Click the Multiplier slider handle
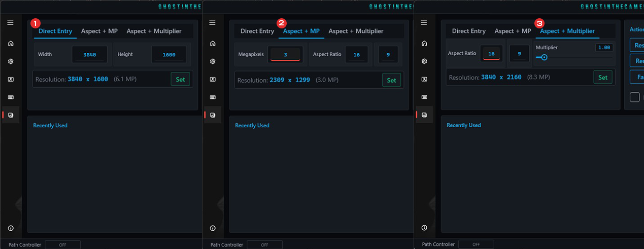Screen dimensions: 644x249 pyautogui.click(x=544, y=57)
